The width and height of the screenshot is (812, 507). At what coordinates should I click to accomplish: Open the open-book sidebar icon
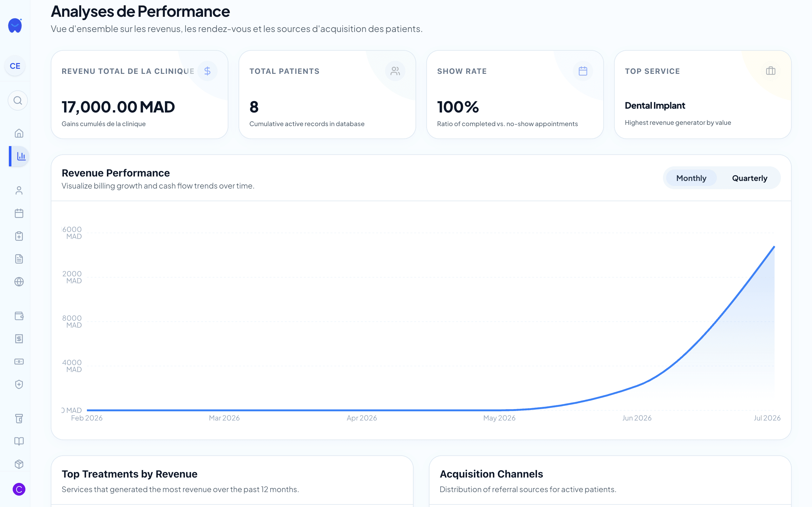19,441
